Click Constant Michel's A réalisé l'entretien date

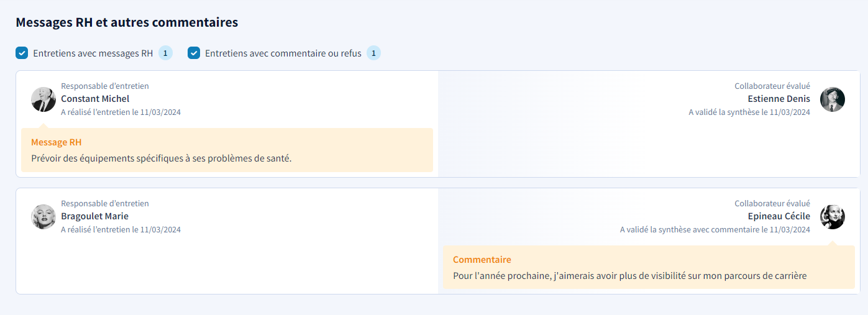click(121, 112)
